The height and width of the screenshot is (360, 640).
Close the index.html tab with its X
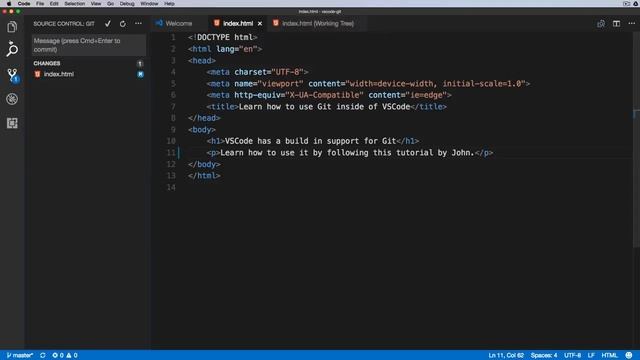tap(260, 24)
